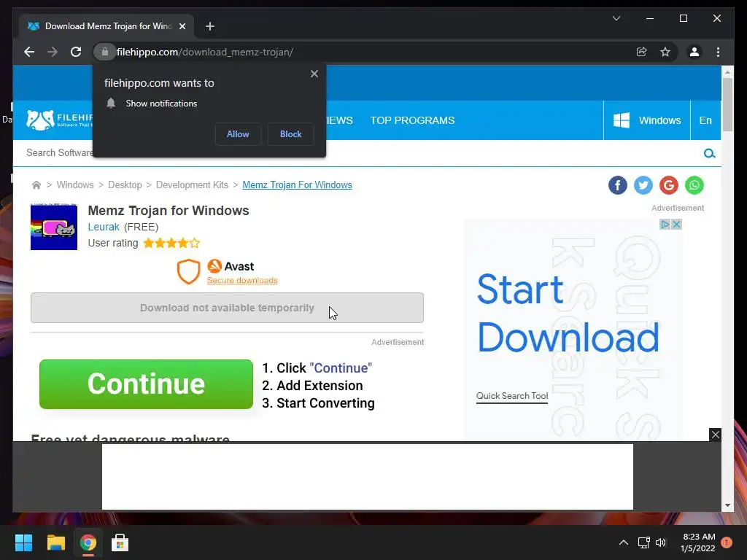747x560 pixels.
Task: Select the Windows platform option
Action: (x=646, y=120)
